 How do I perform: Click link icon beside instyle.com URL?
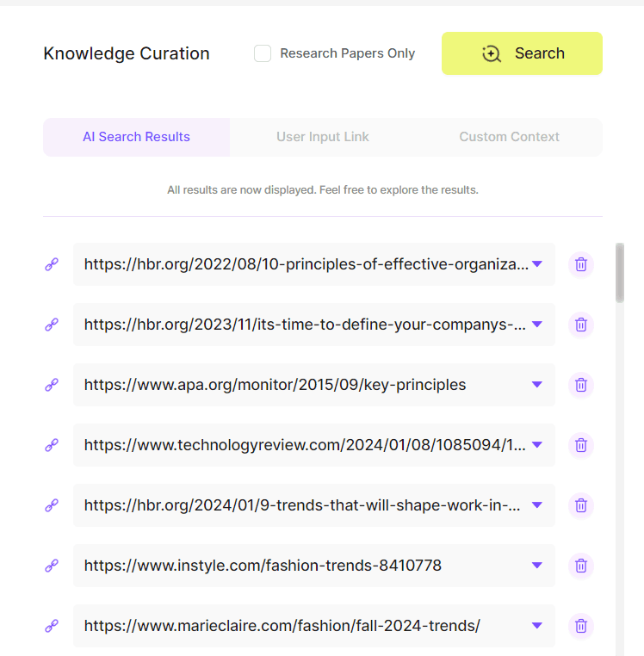pyautogui.click(x=52, y=566)
